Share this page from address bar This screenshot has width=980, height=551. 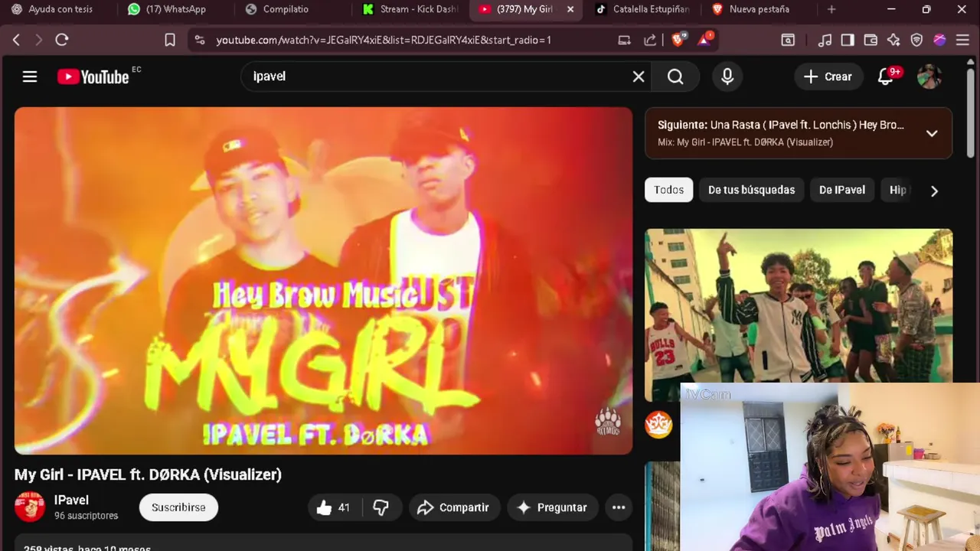[650, 40]
